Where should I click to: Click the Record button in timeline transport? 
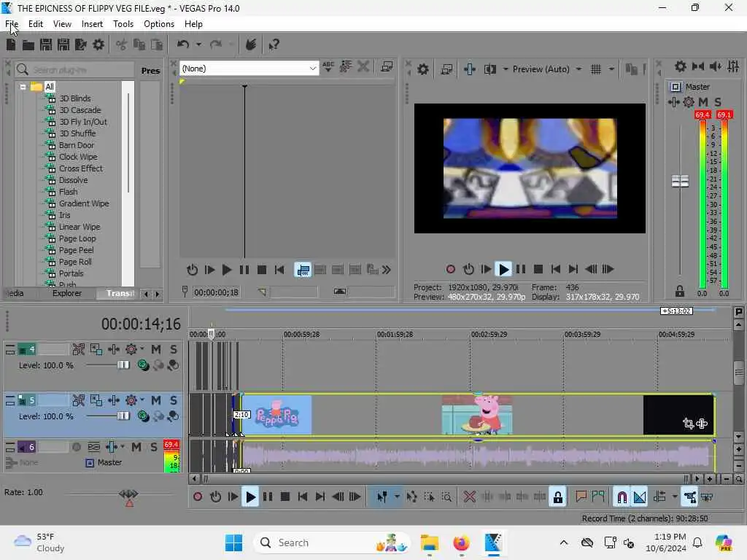[198, 497]
